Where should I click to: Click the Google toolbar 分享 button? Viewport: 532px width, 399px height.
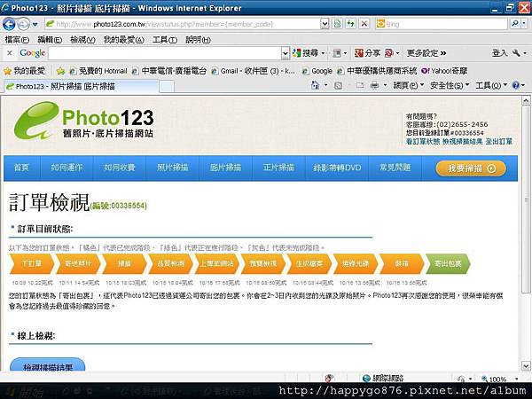367,53
